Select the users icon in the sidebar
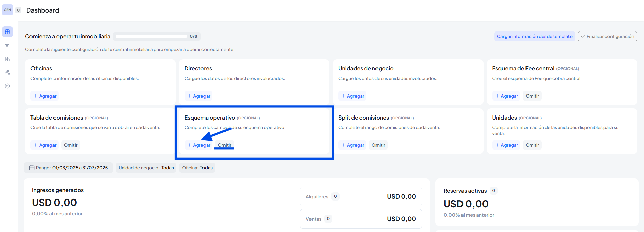The image size is (644, 232). click(7, 72)
